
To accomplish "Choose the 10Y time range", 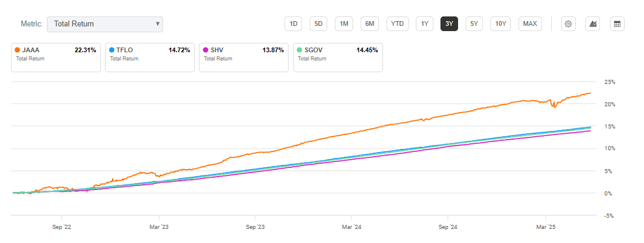I will coord(500,24).
